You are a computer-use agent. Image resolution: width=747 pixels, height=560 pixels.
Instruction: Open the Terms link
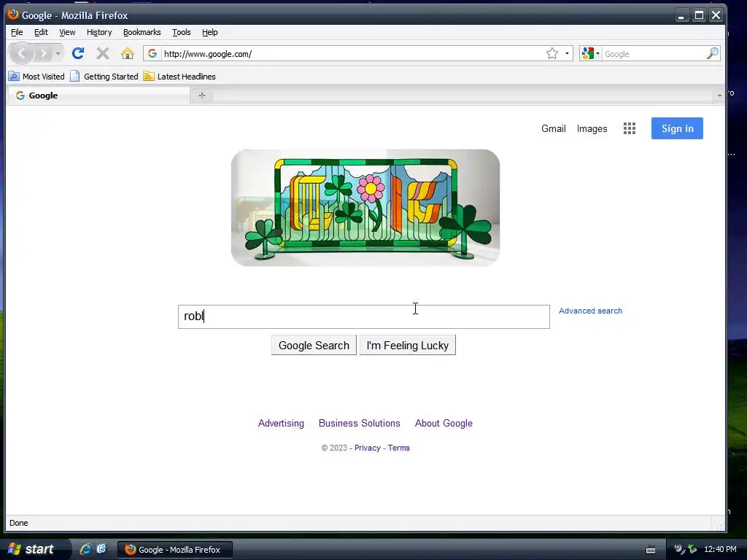(x=399, y=448)
